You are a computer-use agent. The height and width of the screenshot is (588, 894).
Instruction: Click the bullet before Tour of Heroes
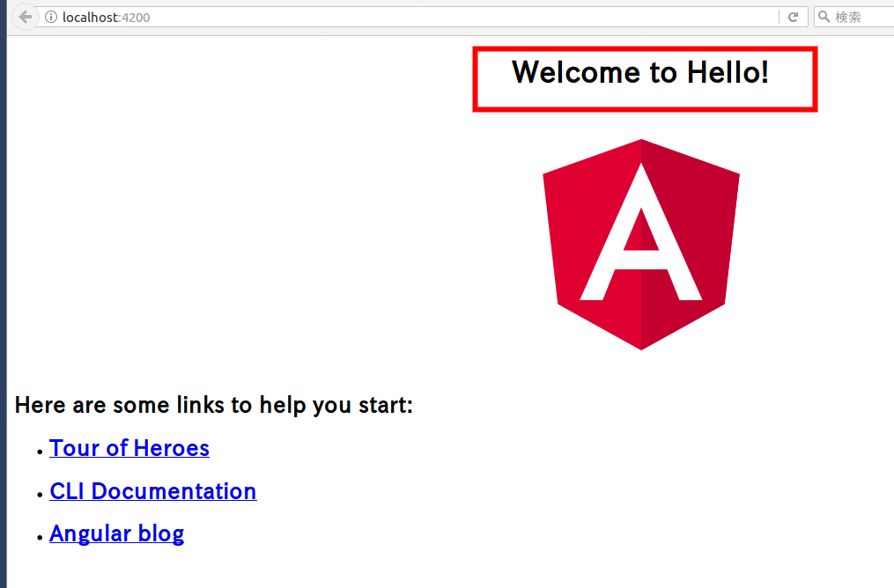point(40,452)
